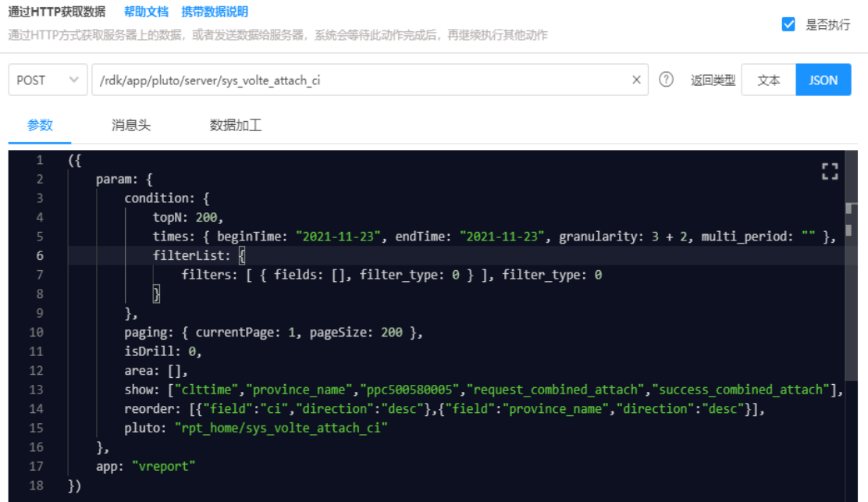
Task: Open the POST request method dropdown
Action: click(48, 80)
